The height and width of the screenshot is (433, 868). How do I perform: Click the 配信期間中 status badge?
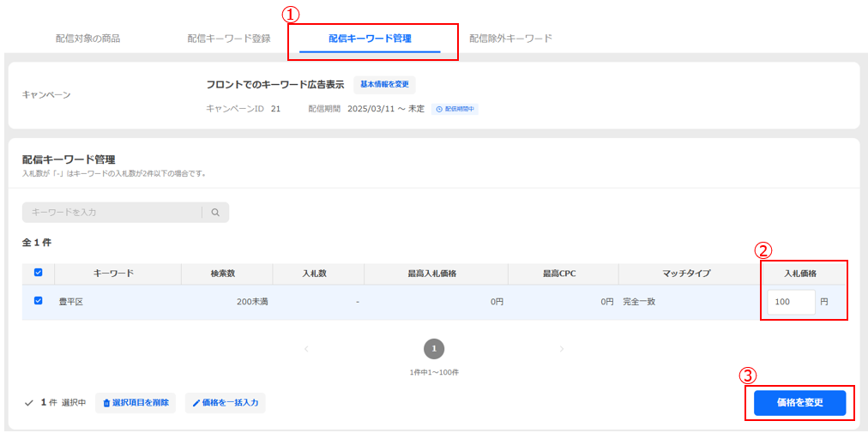(455, 109)
